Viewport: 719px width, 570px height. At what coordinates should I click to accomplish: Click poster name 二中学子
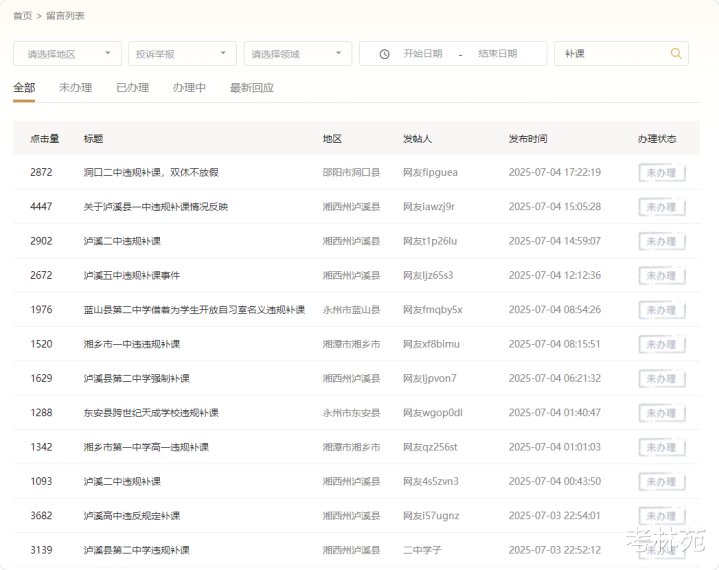coord(422,550)
